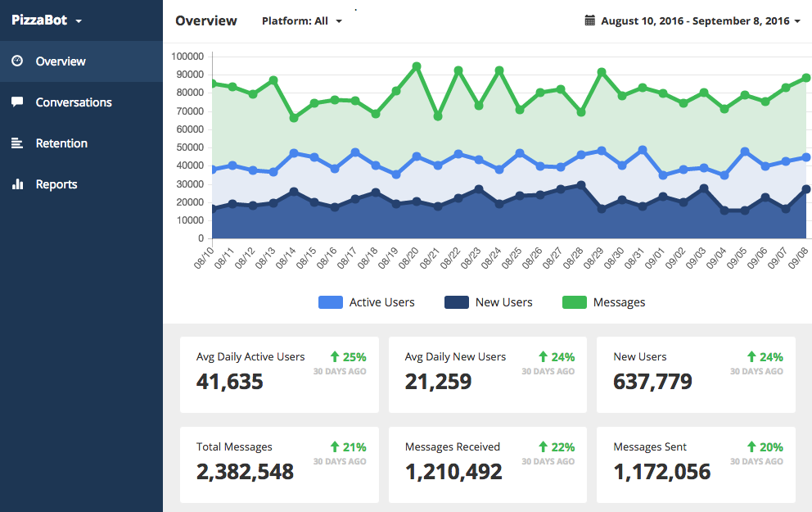
Task: Expand the Platform: All filter dropdown
Action: pyautogui.click(x=302, y=20)
